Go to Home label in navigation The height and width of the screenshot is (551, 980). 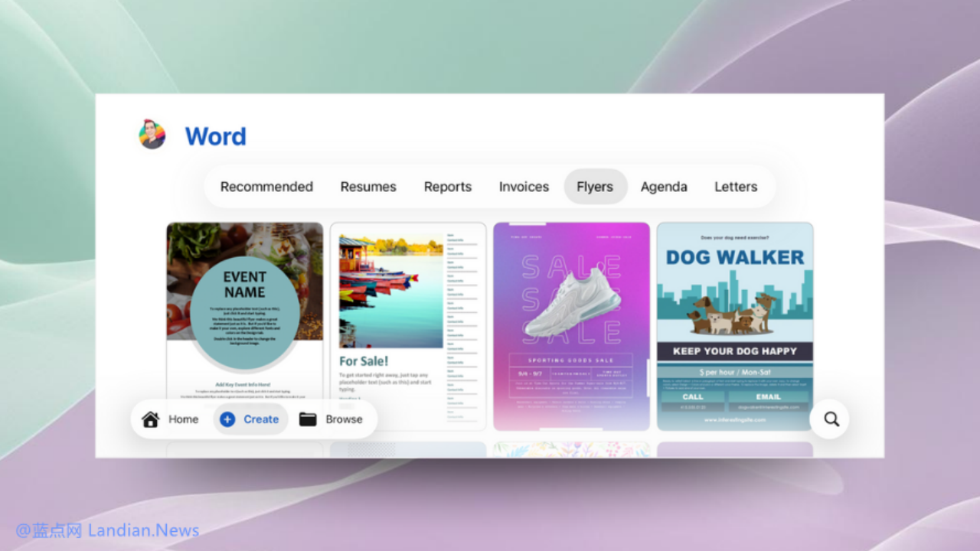point(183,419)
